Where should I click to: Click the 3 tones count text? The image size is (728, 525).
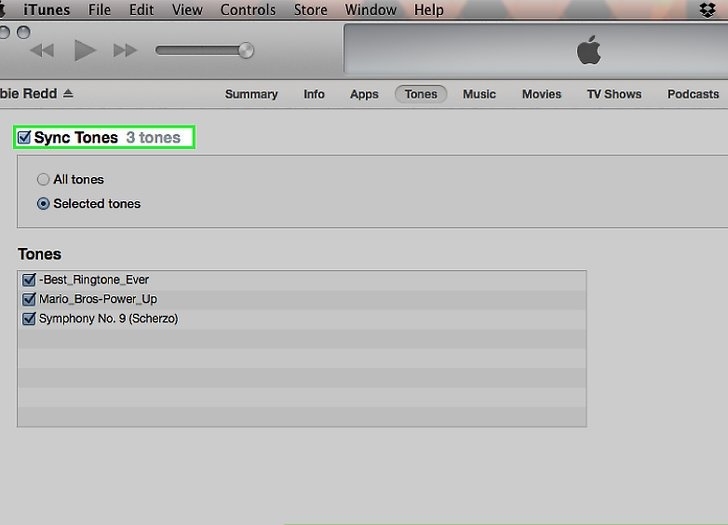click(153, 137)
